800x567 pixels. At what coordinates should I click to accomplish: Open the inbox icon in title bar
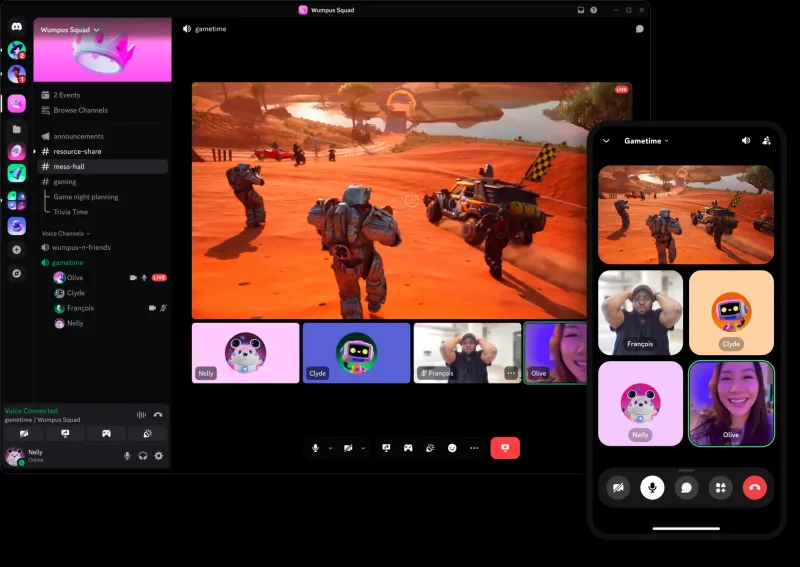pyautogui.click(x=581, y=10)
